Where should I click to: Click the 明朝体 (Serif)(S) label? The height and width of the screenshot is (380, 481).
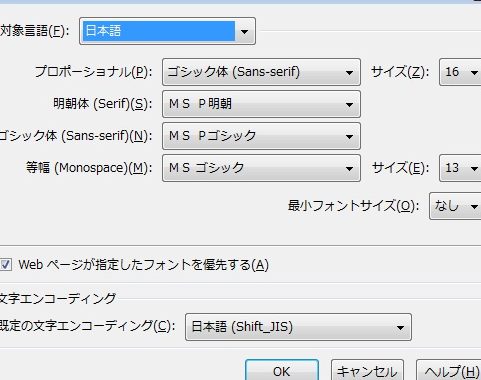pyautogui.click(x=102, y=104)
